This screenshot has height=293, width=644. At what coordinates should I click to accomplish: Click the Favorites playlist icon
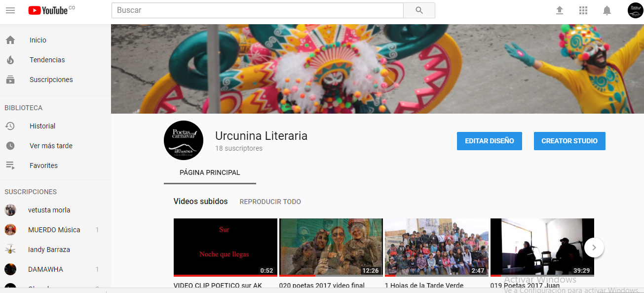(10, 166)
